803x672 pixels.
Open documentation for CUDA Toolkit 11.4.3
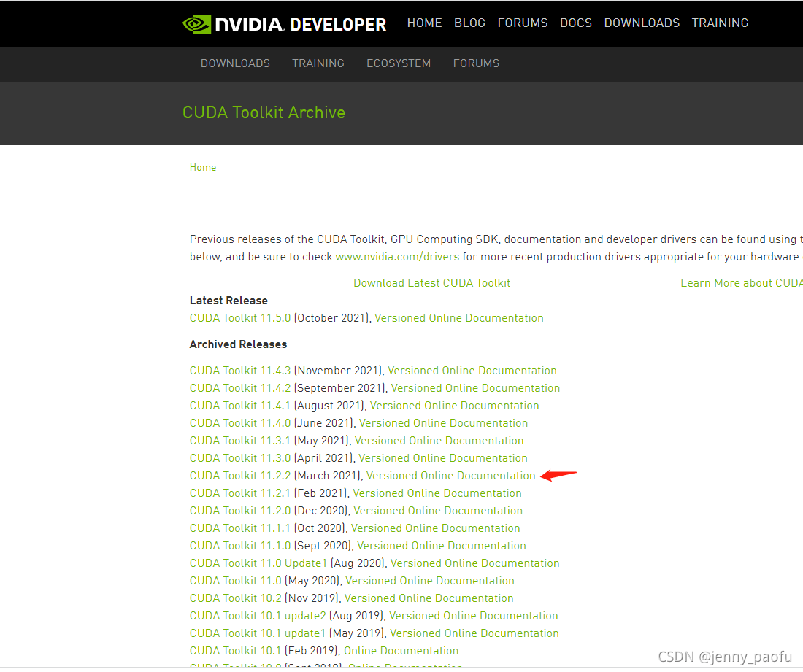click(x=472, y=371)
